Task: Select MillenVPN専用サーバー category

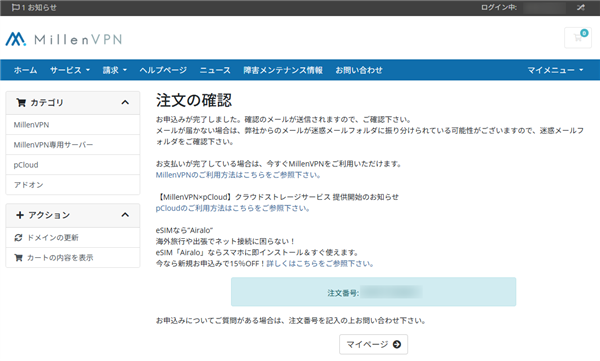Action: 73,145
